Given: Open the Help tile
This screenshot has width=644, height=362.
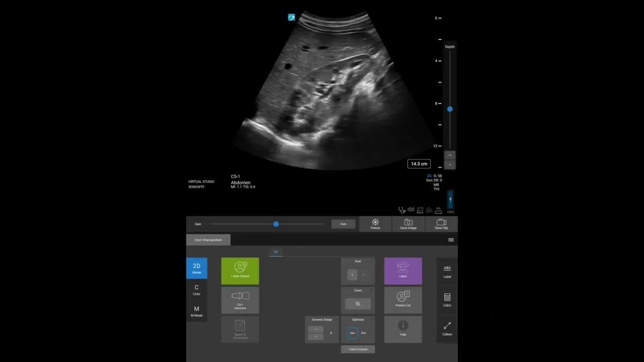Looking at the screenshot, I should pos(403,329).
